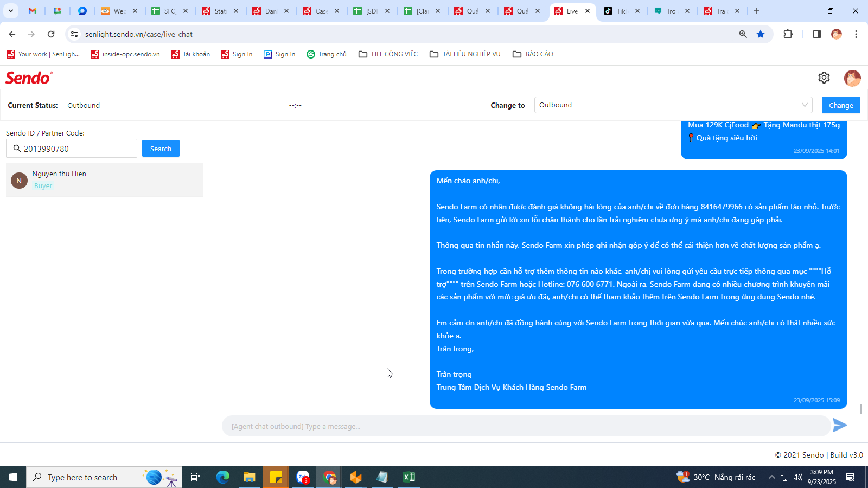Open the TÀI LIỆU NGHIỆP VỤ bookmark folder

click(x=465, y=54)
